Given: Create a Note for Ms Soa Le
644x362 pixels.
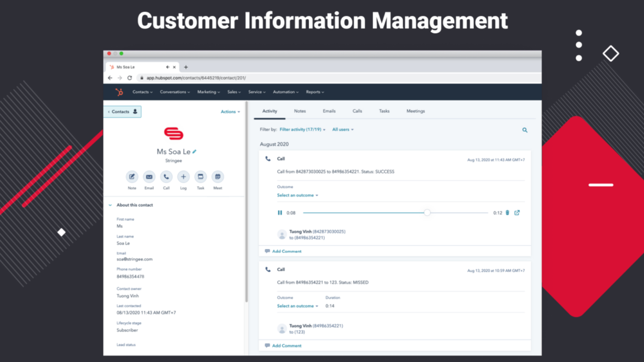Looking at the screenshot, I should 132,177.
